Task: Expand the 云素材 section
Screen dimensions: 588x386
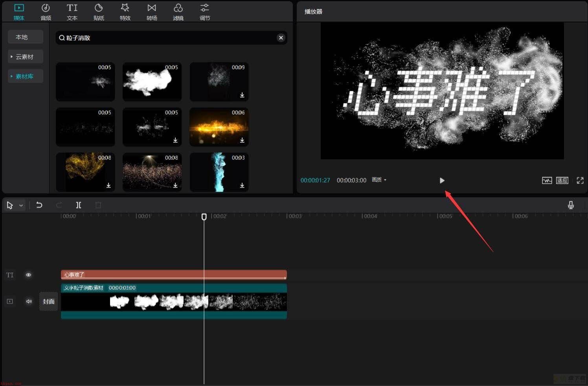Action: coord(25,57)
